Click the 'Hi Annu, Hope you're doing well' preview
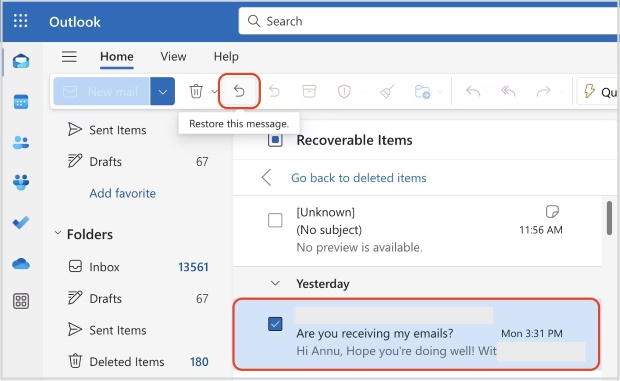Screen dimensions: 620x381 pyautogui.click(x=396, y=351)
